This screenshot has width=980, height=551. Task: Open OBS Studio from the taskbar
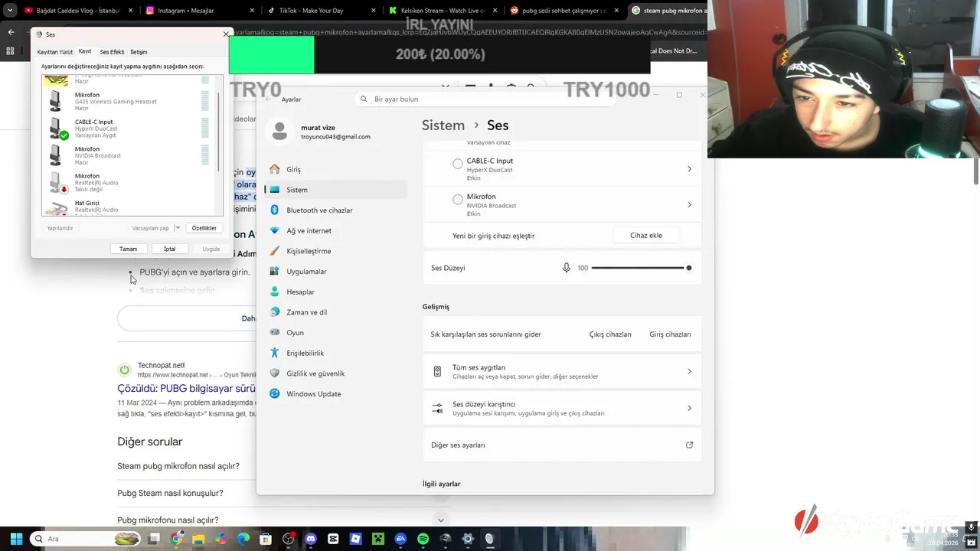click(289, 539)
